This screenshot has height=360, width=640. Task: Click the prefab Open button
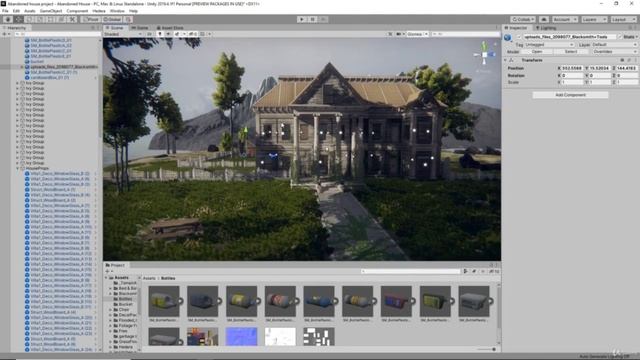point(537,52)
